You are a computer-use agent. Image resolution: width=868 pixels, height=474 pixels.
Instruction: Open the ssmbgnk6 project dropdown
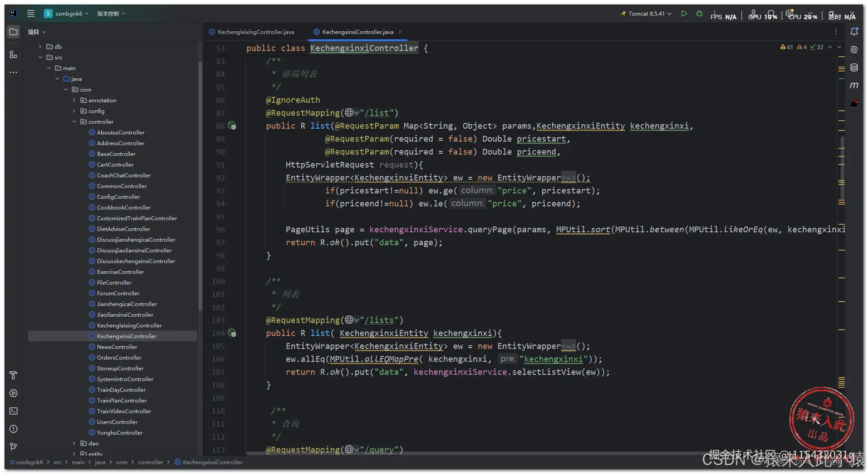67,13
